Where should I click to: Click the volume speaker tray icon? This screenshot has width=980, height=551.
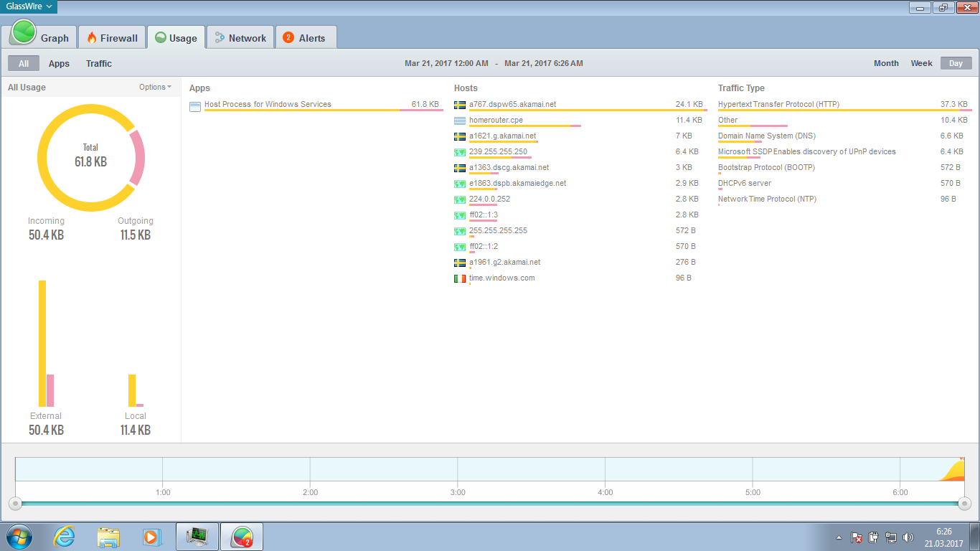(908, 537)
